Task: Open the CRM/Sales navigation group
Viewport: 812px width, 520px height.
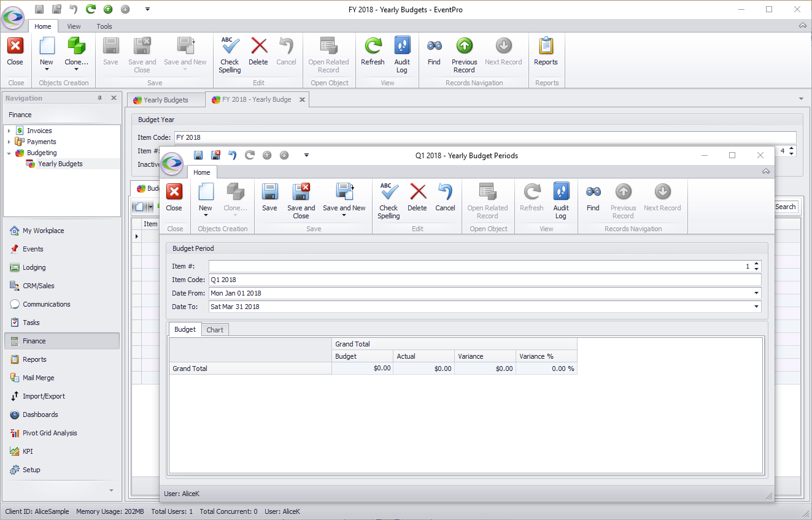Action: pos(62,286)
